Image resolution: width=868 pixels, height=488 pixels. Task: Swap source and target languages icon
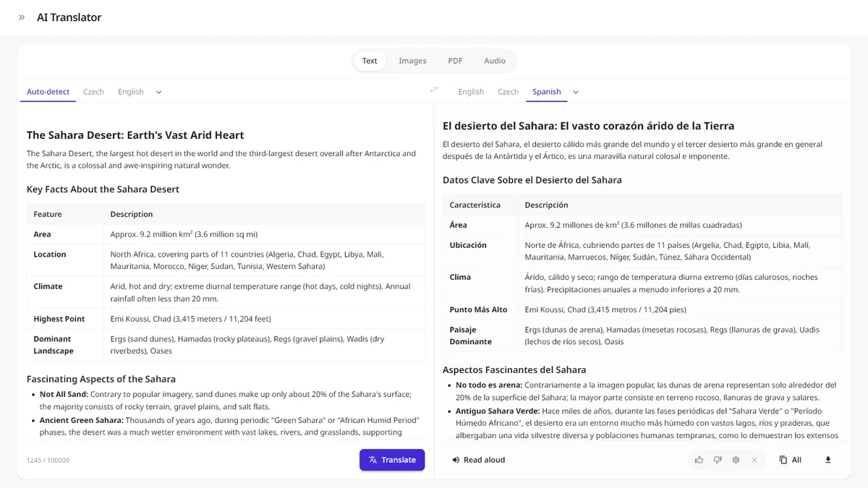point(434,90)
